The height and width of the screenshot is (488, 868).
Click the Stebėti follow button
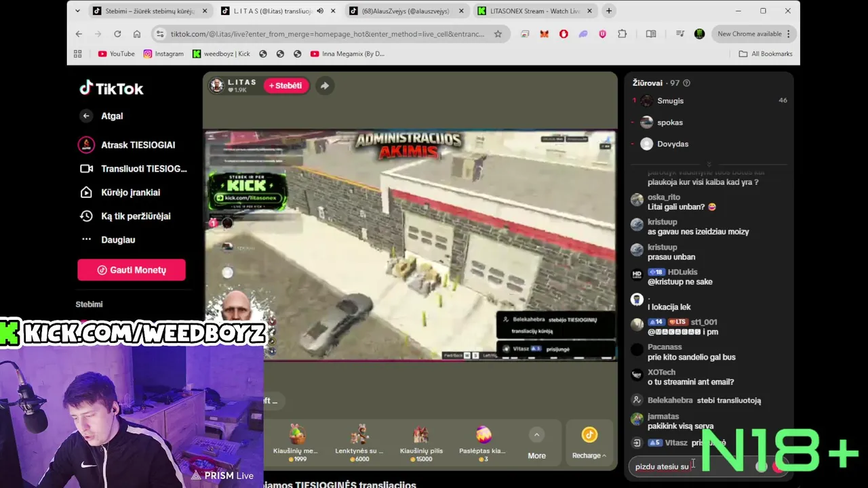(286, 85)
